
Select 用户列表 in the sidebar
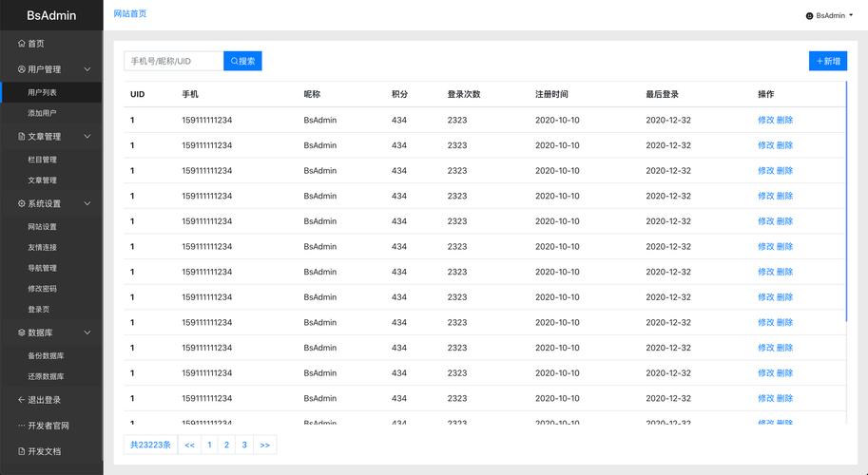[x=51, y=92]
